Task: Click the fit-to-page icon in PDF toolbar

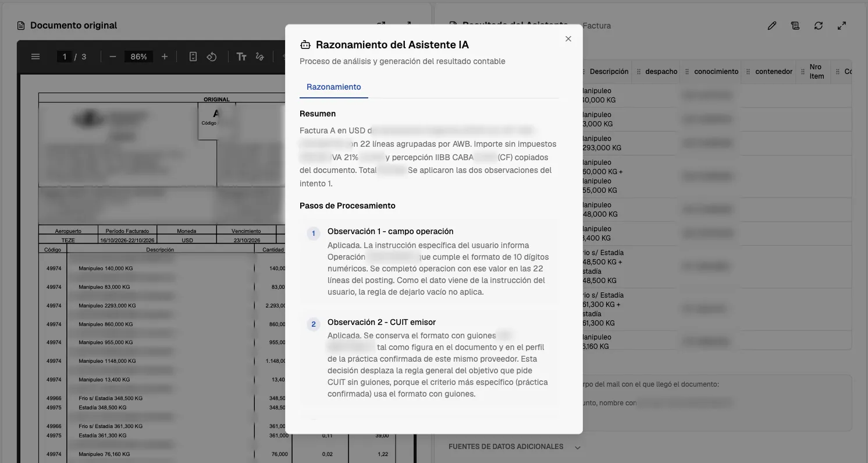Action: pyautogui.click(x=193, y=56)
